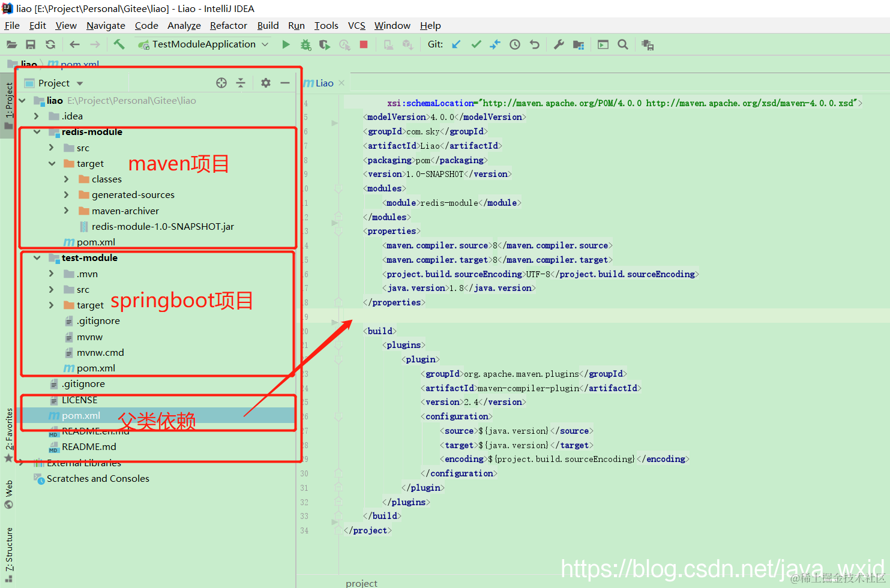The width and height of the screenshot is (890, 588).
Task: Locate current file with target icon
Action: [x=221, y=83]
